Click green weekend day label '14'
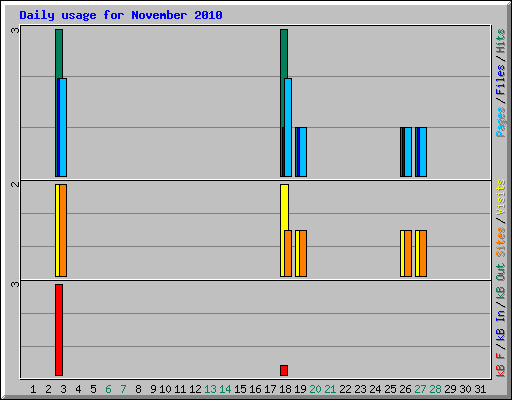512x400 pixels. point(225,389)
